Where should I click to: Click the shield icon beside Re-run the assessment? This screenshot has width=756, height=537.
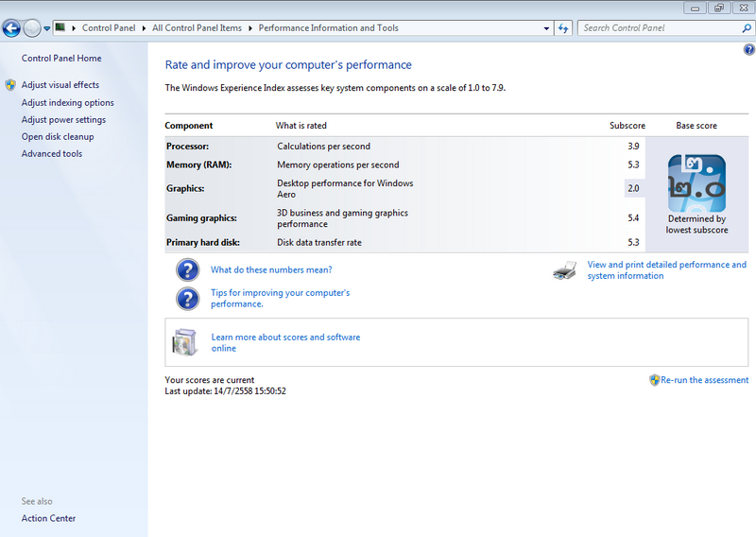[654, 380]
